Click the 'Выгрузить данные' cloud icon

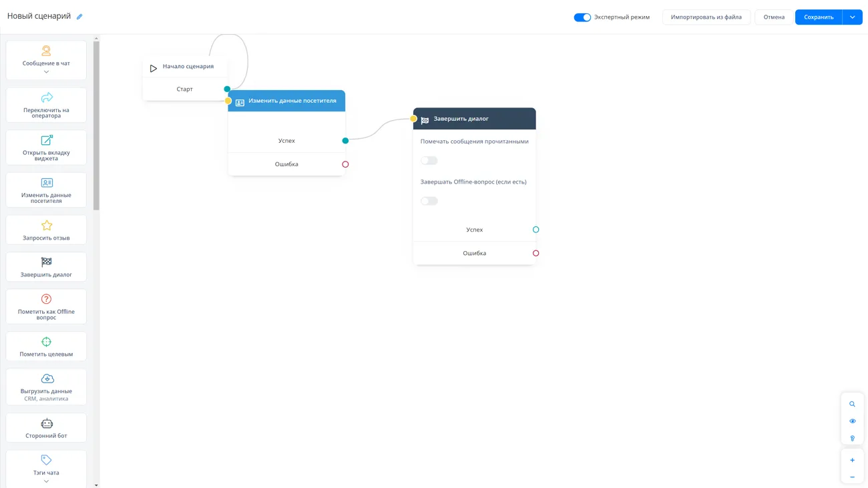point(47,379)
